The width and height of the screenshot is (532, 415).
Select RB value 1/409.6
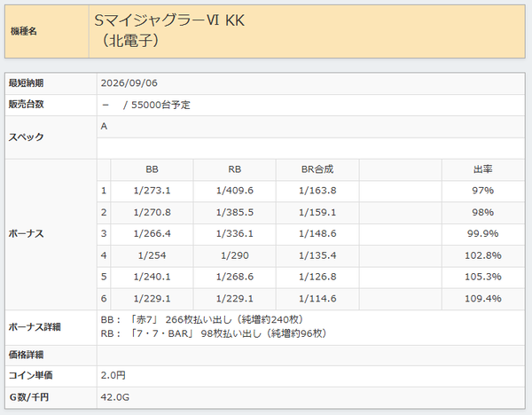[x=234, y=191]
